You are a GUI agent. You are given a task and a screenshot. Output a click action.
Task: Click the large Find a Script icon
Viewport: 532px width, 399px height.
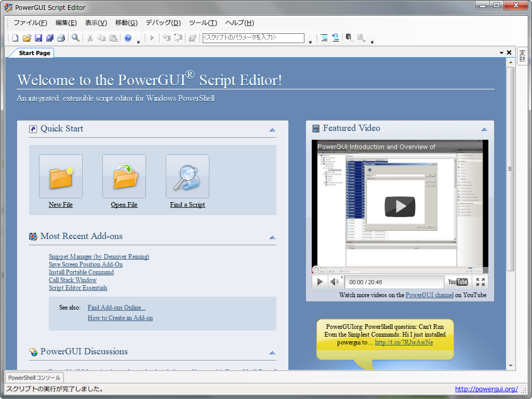188,177
